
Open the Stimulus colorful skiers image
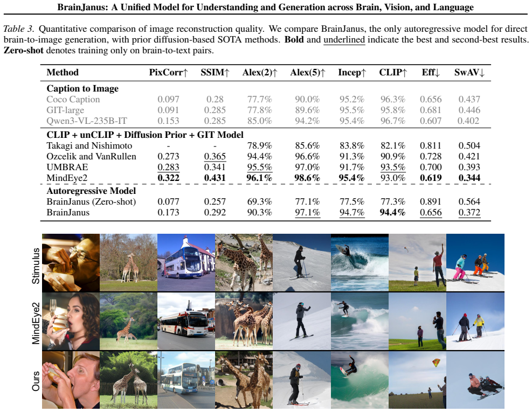click(x=475, y=262)
